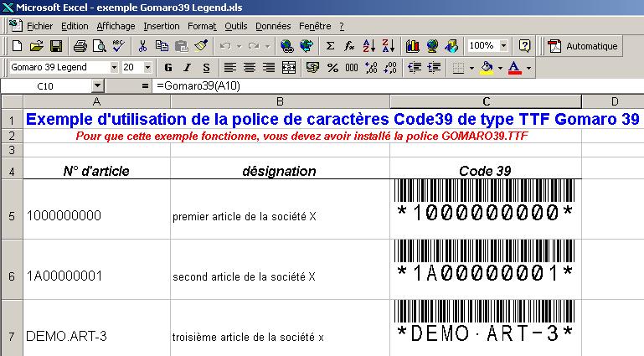Open the font name dropdown Gomaro 39 Legend
The image size is (644, 356).
[x=114, y=67]
